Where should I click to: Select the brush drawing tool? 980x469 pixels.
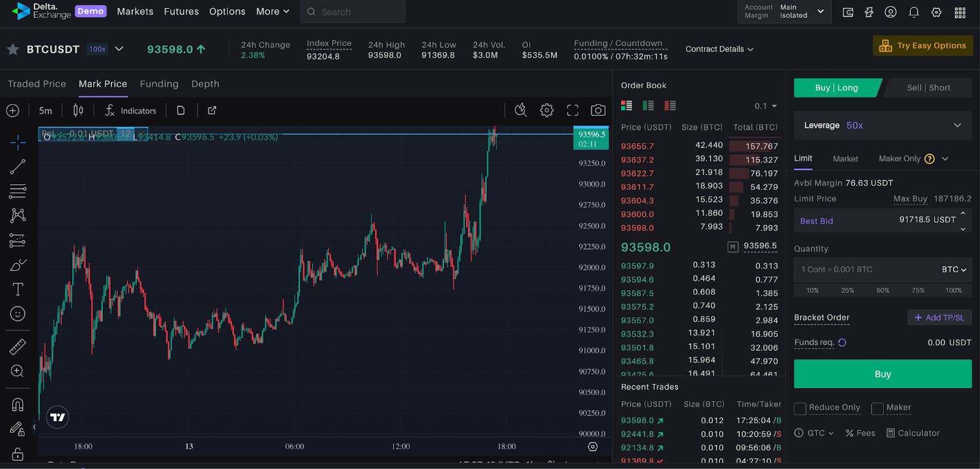[18, 265]
